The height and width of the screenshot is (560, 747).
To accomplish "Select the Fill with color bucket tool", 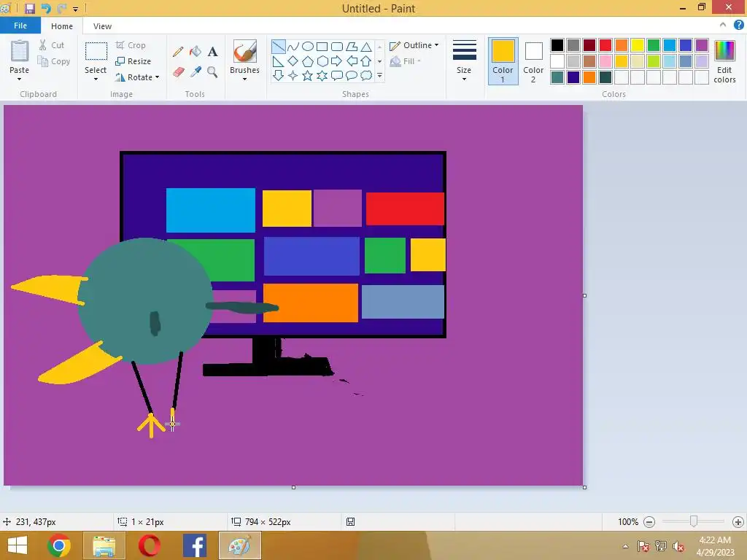I will click(x=196, y=52).
